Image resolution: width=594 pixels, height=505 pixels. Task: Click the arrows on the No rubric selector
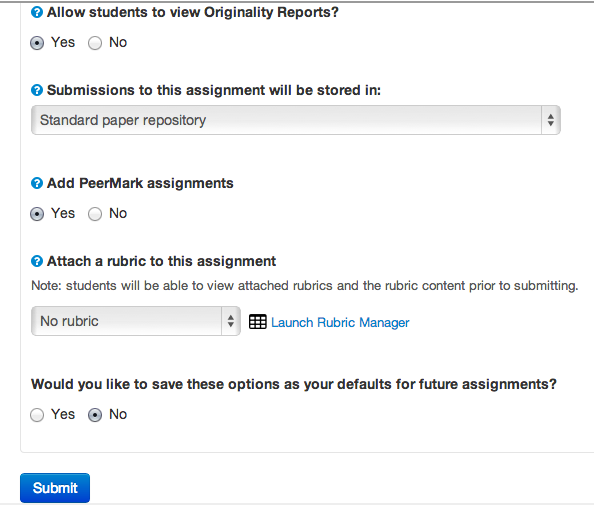(x=231, y=321)
